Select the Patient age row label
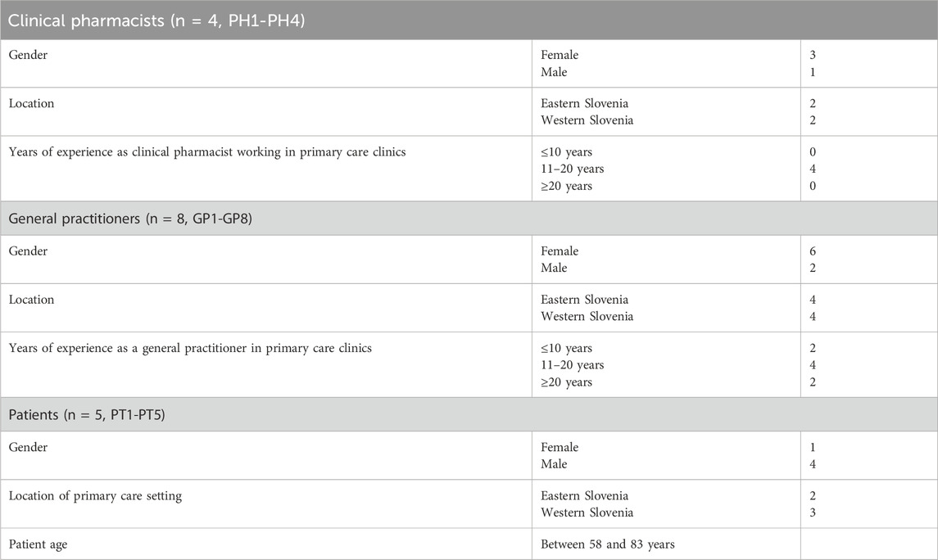The height and width of the screenshot is (560, 938). click(40, 544)
